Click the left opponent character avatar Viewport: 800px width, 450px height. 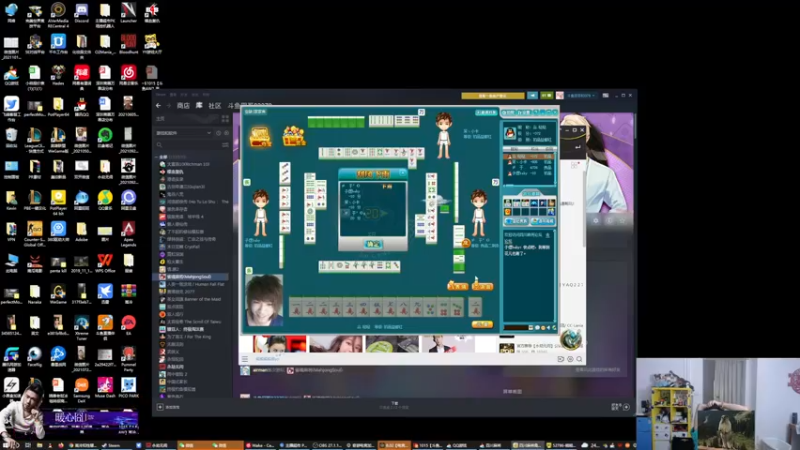(260, 213)
